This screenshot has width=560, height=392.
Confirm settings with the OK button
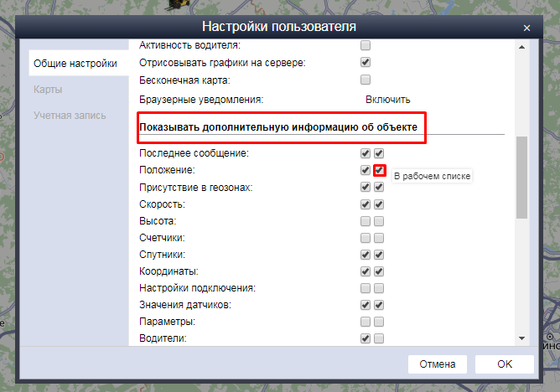coord(504,364)
